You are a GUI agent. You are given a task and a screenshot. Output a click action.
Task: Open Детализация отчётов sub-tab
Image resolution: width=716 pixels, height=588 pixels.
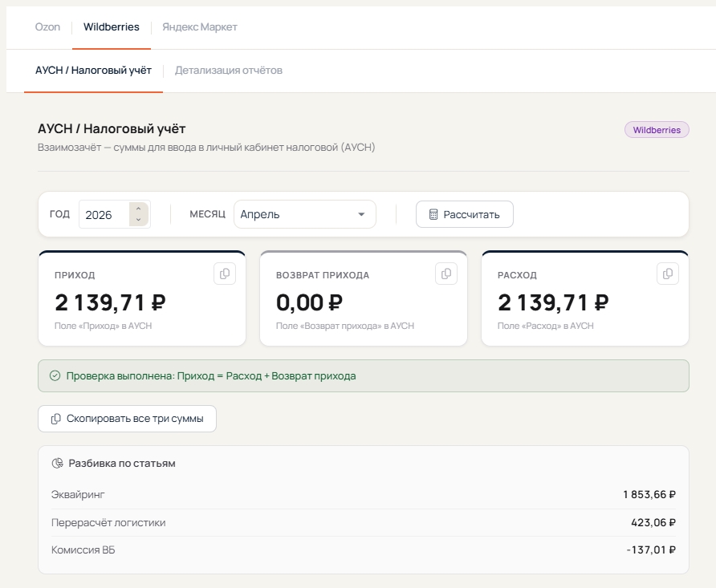pyautogui.click(x=228, y=71)
